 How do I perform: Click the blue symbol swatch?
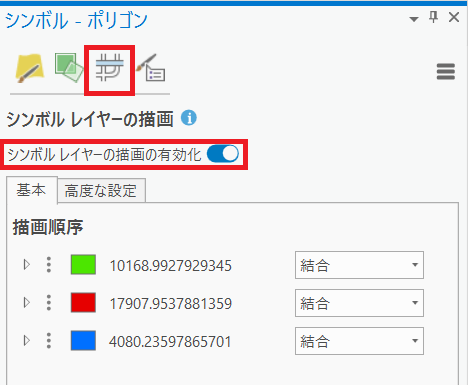83,341
